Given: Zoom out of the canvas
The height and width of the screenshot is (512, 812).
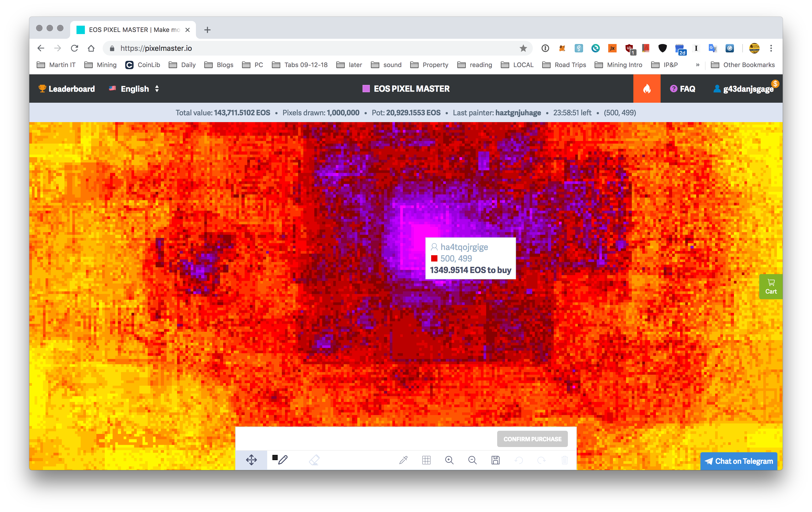Looking at the screenshot, I should click(473, 460).
